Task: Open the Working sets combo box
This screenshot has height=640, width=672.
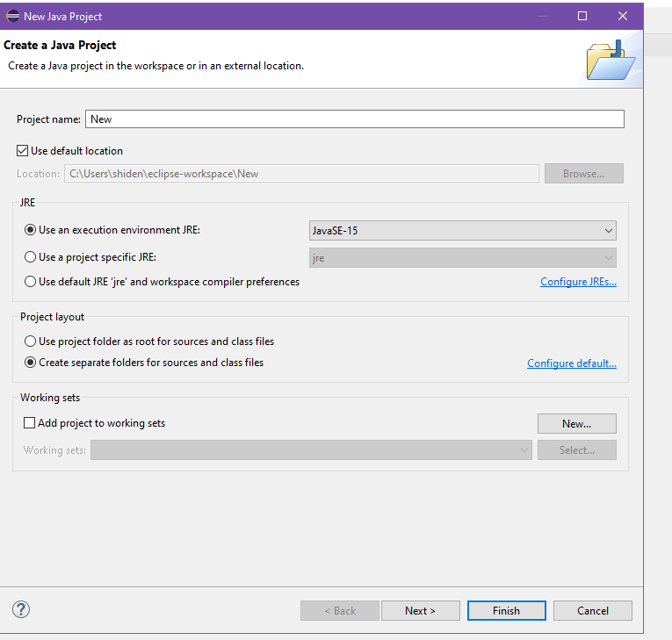Action: [311, 450]
